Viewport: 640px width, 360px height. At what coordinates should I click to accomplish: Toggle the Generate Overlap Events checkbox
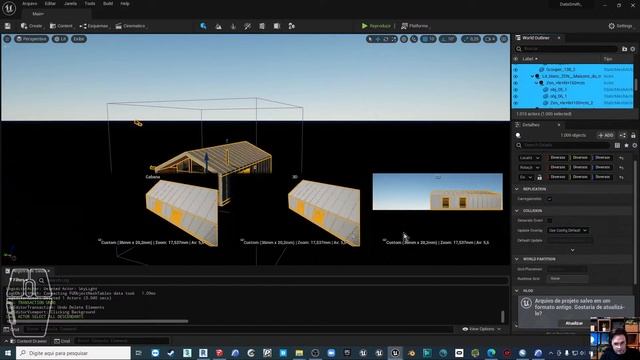tap(549, 220)
